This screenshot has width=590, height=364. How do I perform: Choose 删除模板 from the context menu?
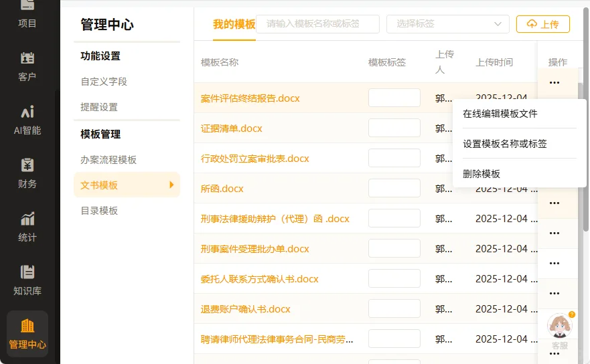[482, 174]
